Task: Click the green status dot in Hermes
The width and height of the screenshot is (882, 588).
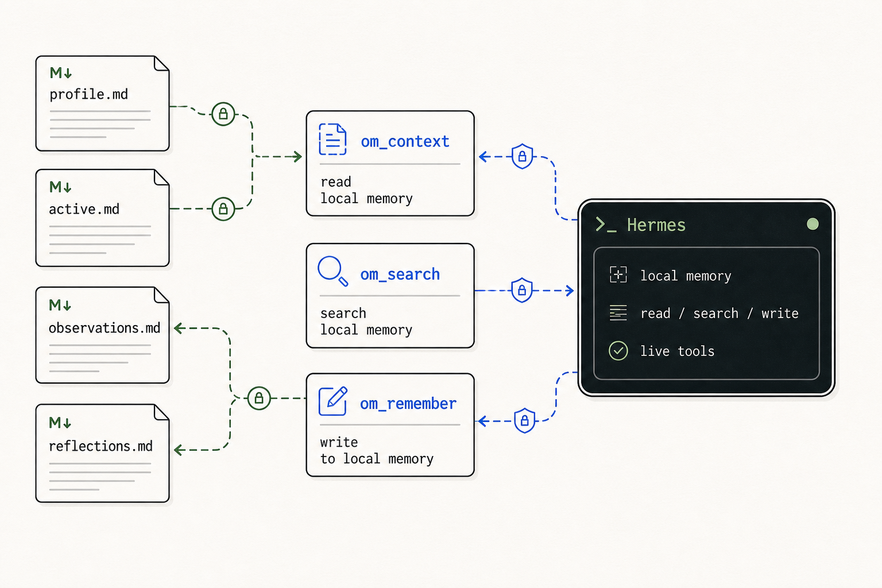Action: [x=813, y=224]
